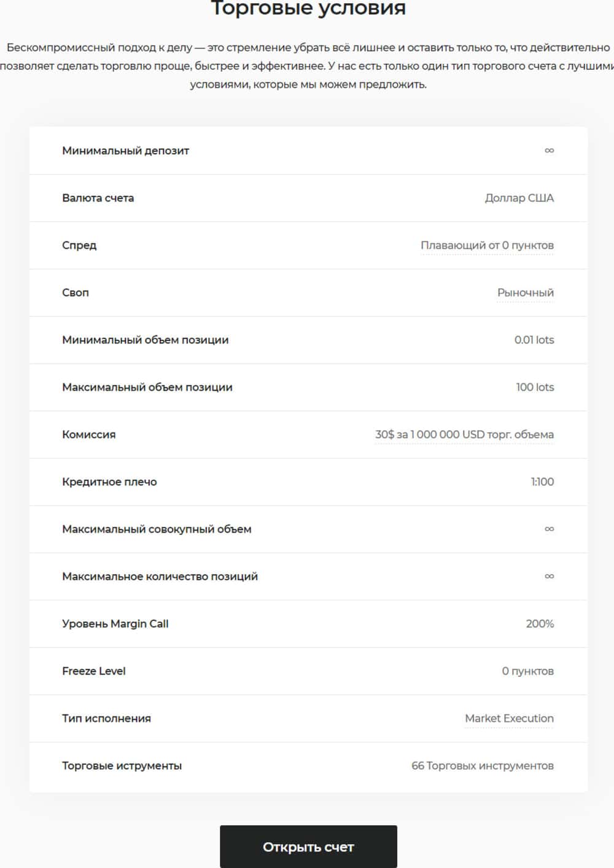Viewport: 614px width, 868px height.
Task: Click the "1:100" leverage value
Action: [x=542, y=482]
